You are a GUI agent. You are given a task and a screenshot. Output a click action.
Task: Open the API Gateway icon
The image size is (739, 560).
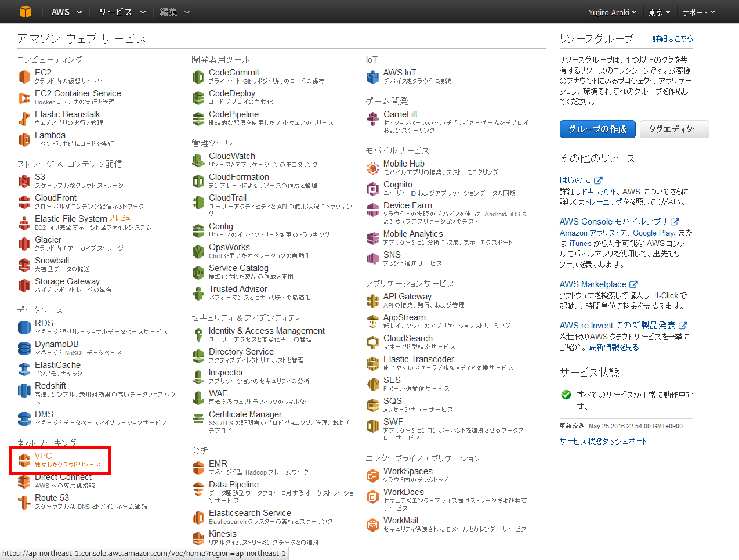click(373, 301)
